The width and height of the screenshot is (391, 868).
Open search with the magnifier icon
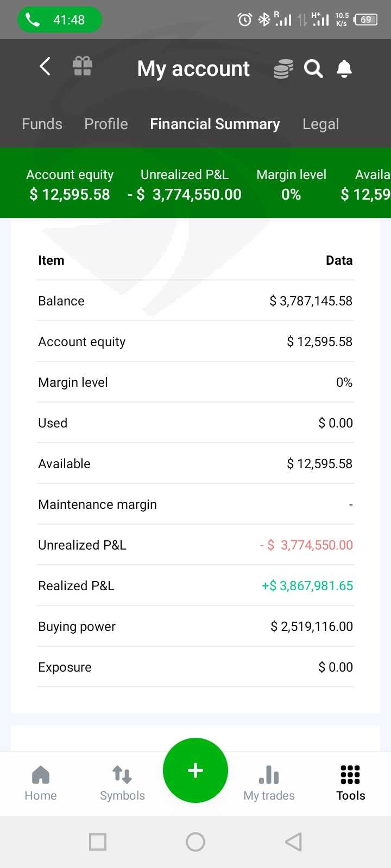click(x=313, y=69)
